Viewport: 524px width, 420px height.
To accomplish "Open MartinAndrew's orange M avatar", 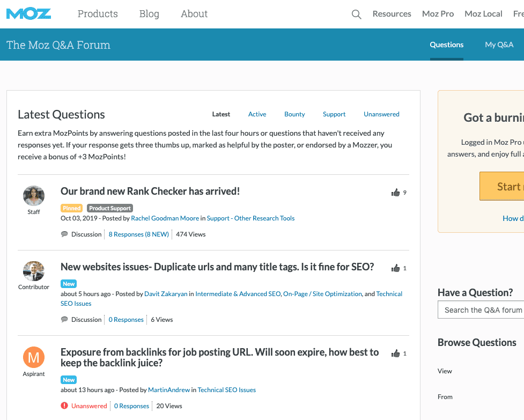I will [34, 357].
